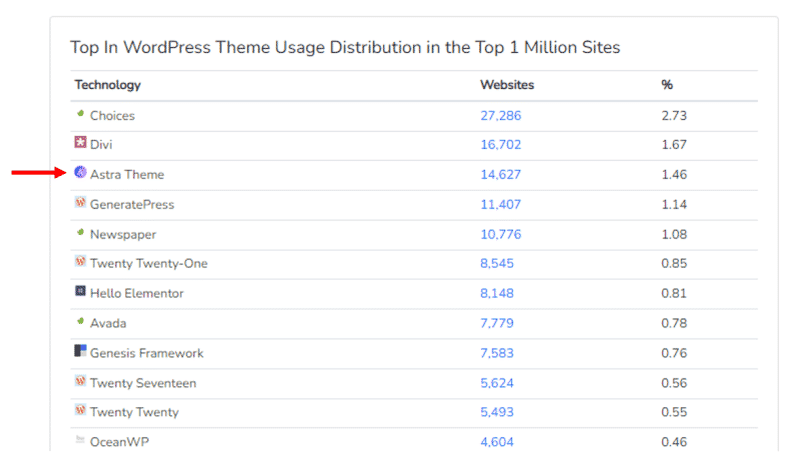
Task: Open the OceanWP entry
Action: (x=120, y=442)
